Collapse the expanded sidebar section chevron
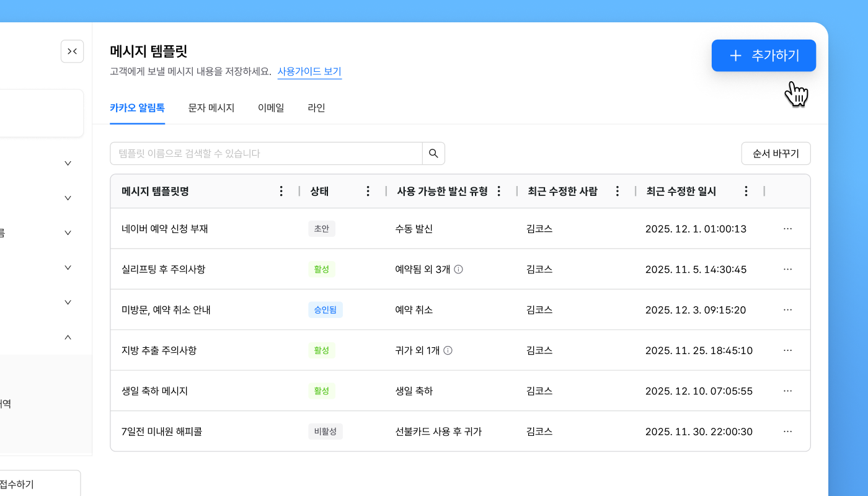868x496 pixels. pos(68,337)
